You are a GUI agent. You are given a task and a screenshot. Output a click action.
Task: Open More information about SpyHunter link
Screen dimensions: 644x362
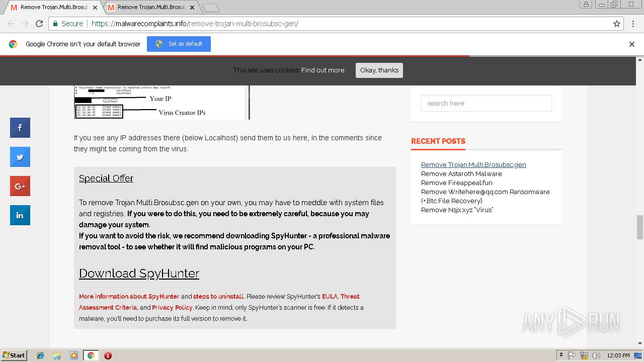pos(129,296)
